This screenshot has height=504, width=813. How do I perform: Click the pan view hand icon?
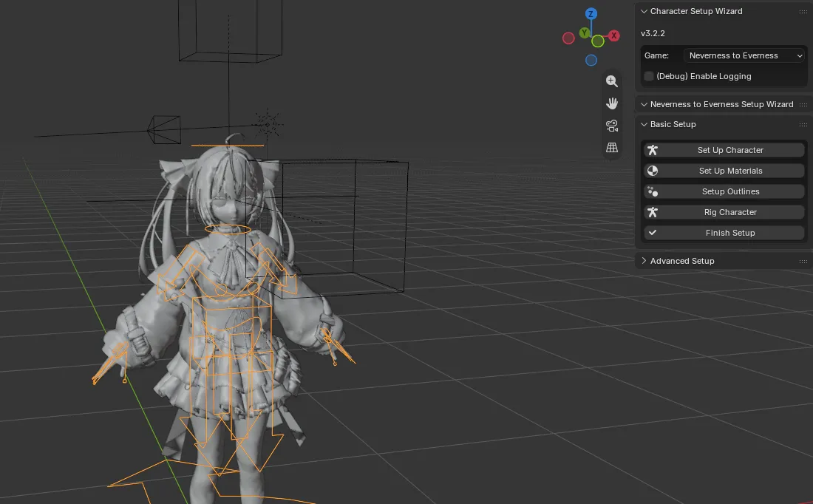[612, 103]
